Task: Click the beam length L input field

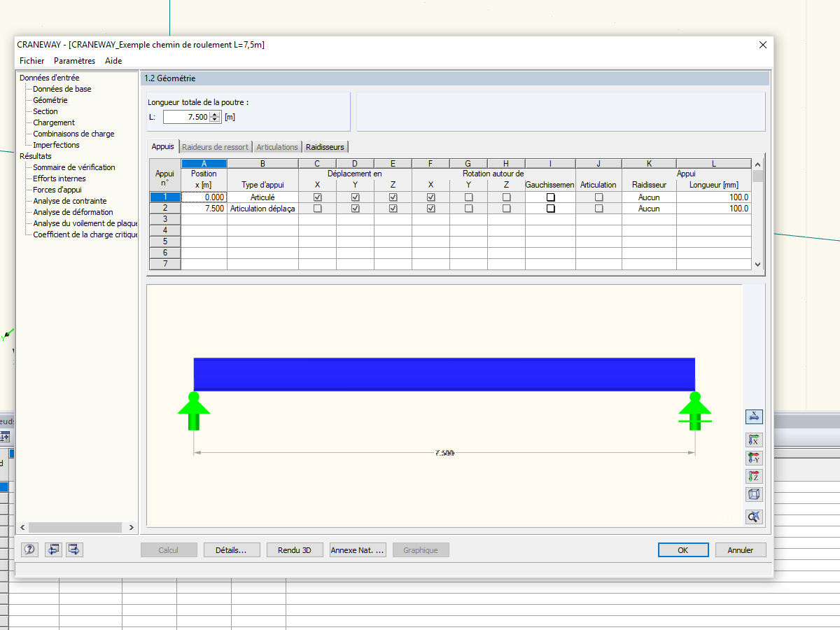Action: coord(187,117)
